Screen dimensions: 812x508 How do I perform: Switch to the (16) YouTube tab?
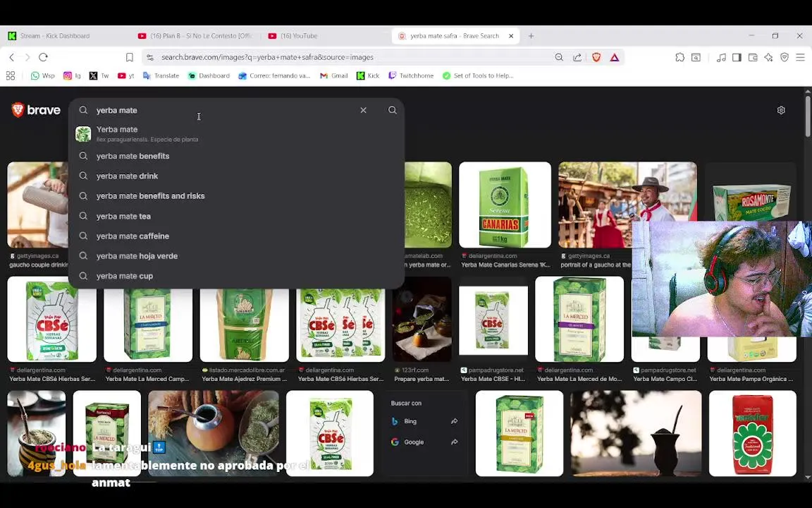pos(325,36)
